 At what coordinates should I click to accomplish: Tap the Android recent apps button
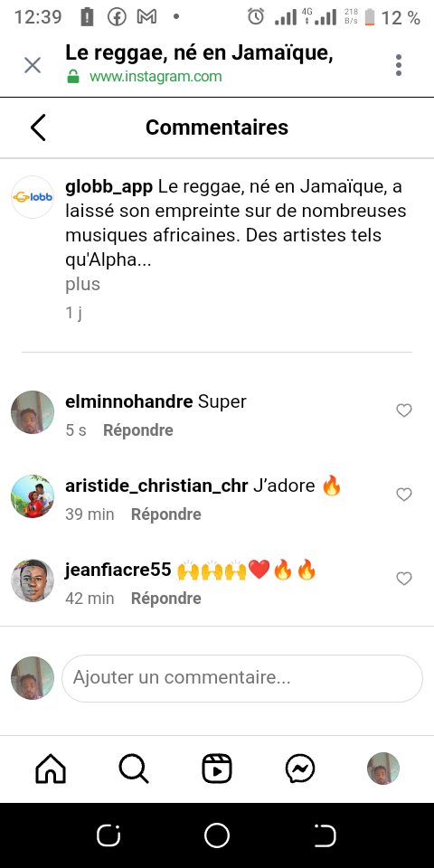[x=108, y=835]
